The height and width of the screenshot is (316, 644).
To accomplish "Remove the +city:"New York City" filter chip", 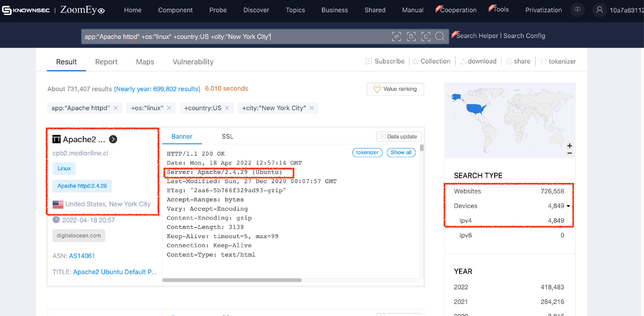I will [x=311, y=108].
